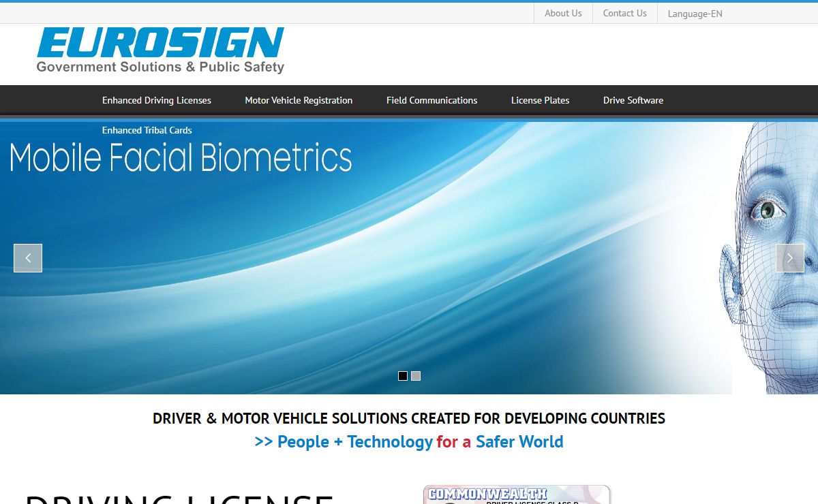
Task: Click the Eurosign logo
Action: pos(160,50)
